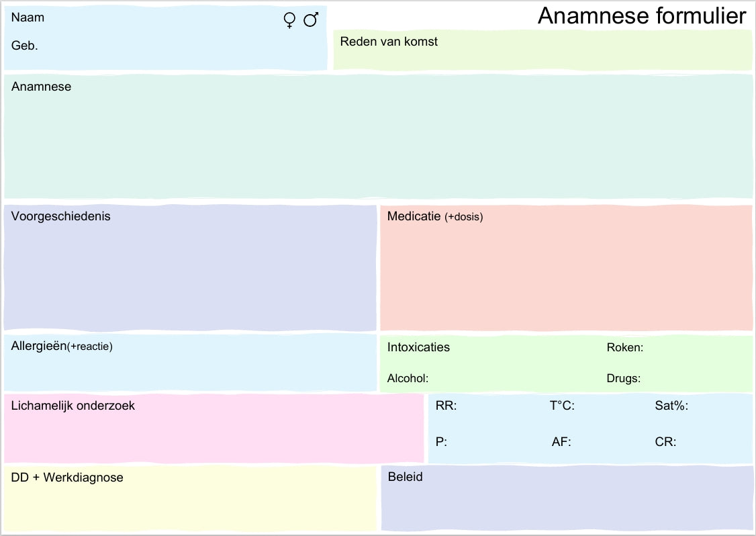The width and height of the screenshot is (756, 536).
Task: Click the Sat%: saturation label
Action: pos(671,406)
